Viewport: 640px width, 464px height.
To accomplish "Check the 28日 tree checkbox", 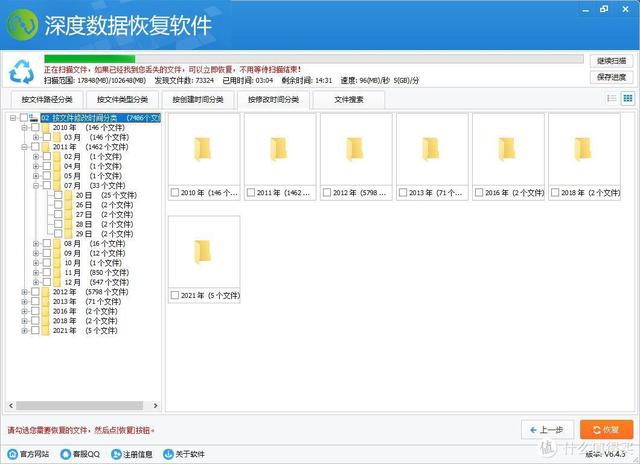I will (58, 224).
